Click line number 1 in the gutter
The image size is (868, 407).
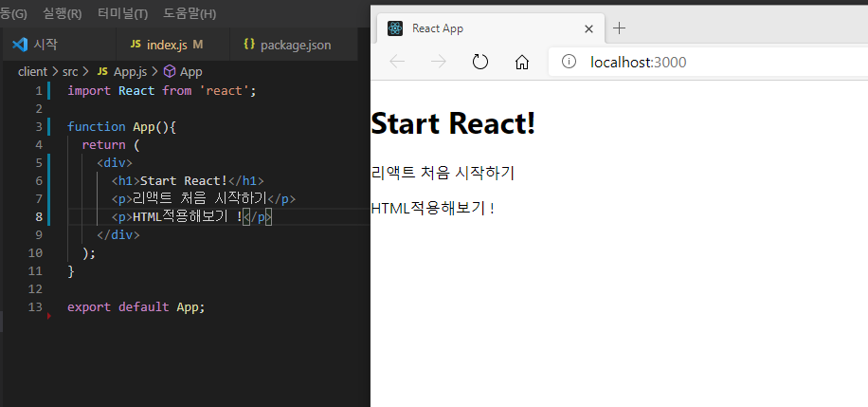[38, 91]
